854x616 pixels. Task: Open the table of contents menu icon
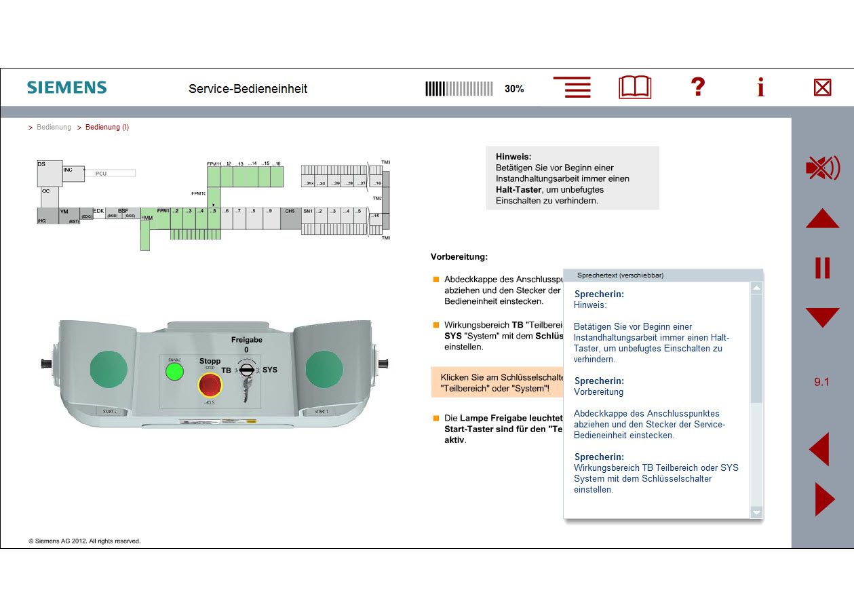click(572, 88)
